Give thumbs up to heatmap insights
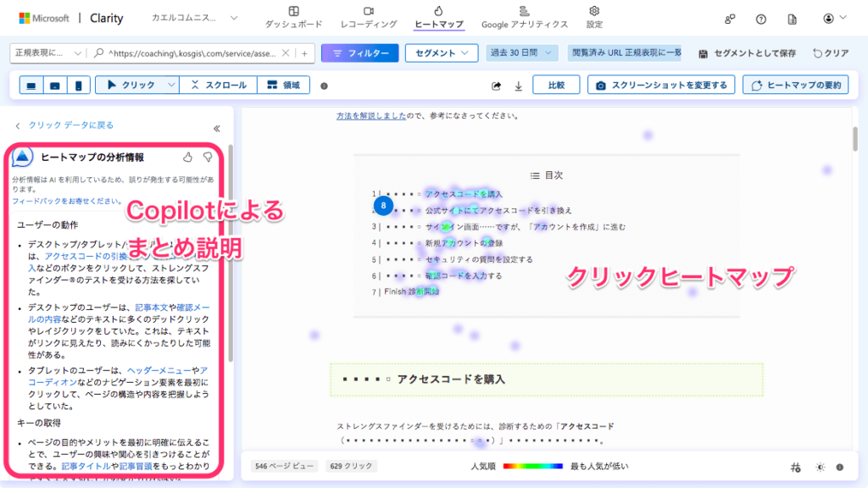868x488 pixels. coord(187,157)
